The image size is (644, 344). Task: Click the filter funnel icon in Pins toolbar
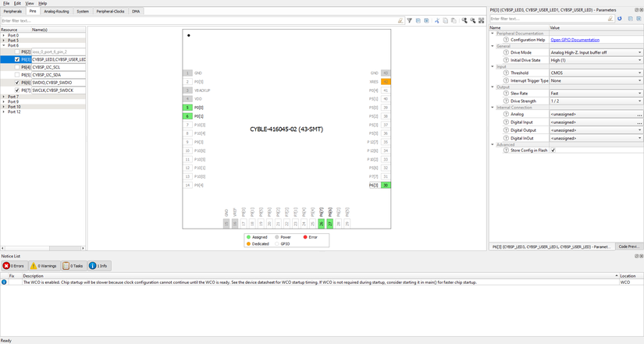tap(410, 20)
